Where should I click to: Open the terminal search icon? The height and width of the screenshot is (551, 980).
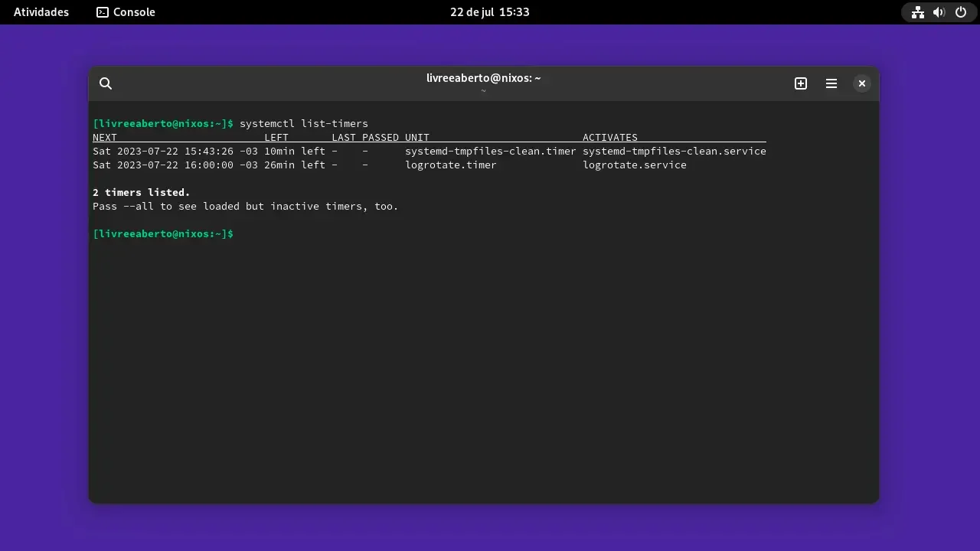click(x=106, y=83)
